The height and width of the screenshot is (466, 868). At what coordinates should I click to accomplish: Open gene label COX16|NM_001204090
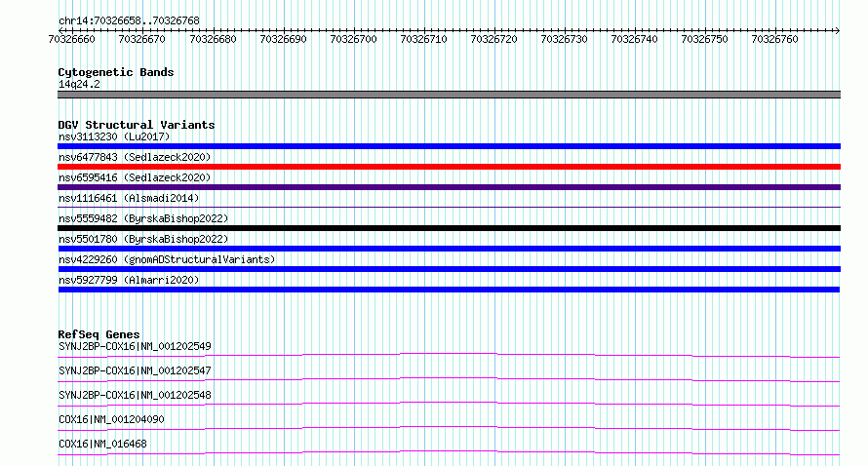pyautogui.click(x=111, y=419)
